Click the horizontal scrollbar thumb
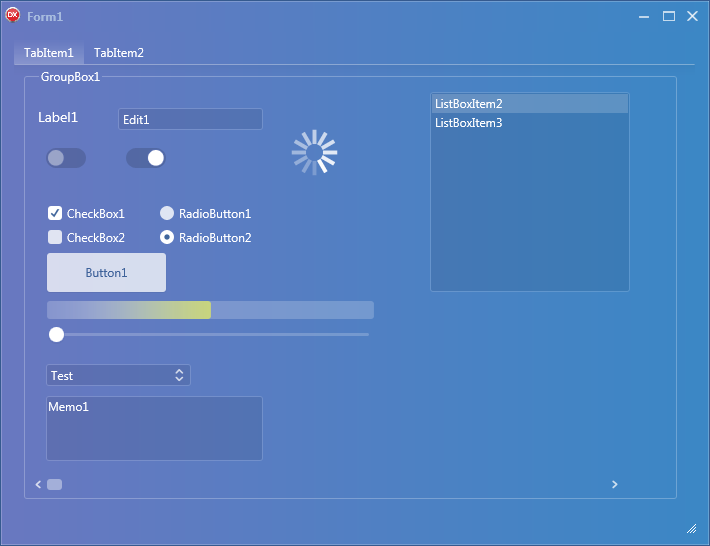 click(55, 484)
